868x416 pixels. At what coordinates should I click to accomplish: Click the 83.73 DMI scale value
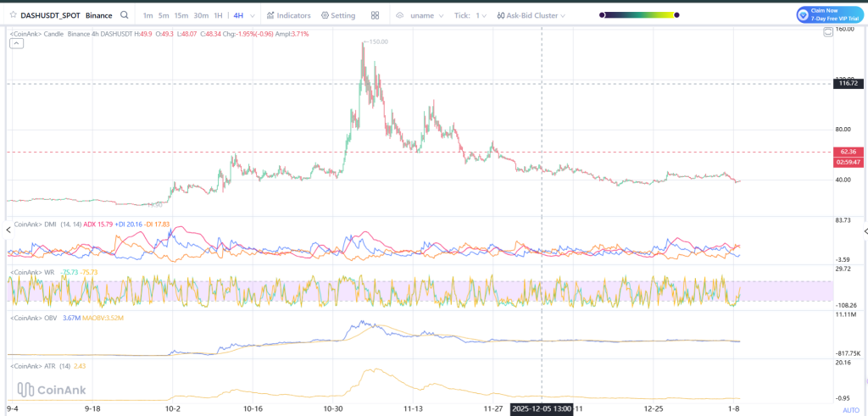click(x=843, y=221)
